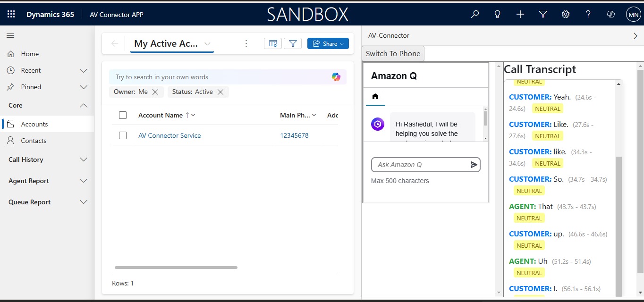Open the vertical ellipsis more commands
Screen dimensions: 644x302
(246, 43)
